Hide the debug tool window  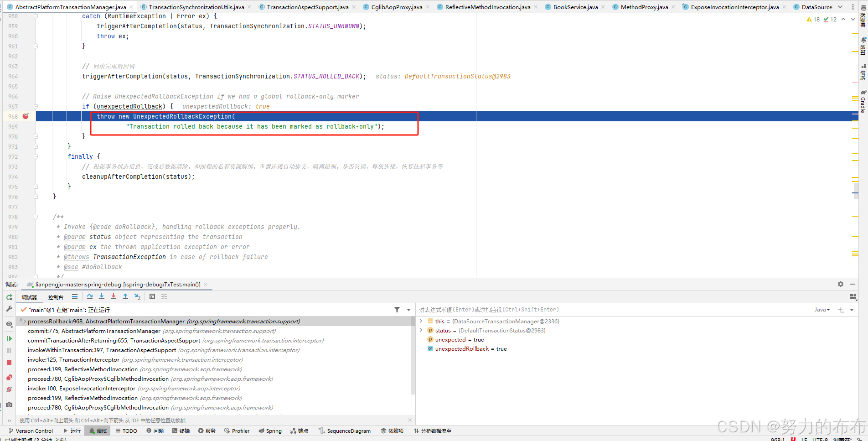coord(852,284)
